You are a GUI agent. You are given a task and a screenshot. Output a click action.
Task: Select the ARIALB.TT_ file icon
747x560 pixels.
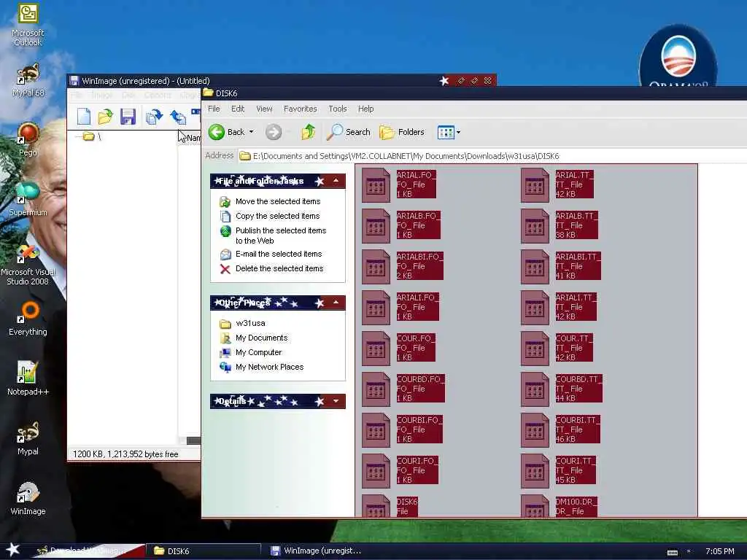coord(535,226)
